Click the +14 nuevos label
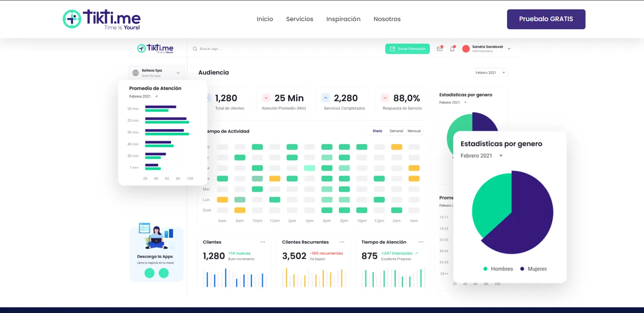 pos(239,253)
